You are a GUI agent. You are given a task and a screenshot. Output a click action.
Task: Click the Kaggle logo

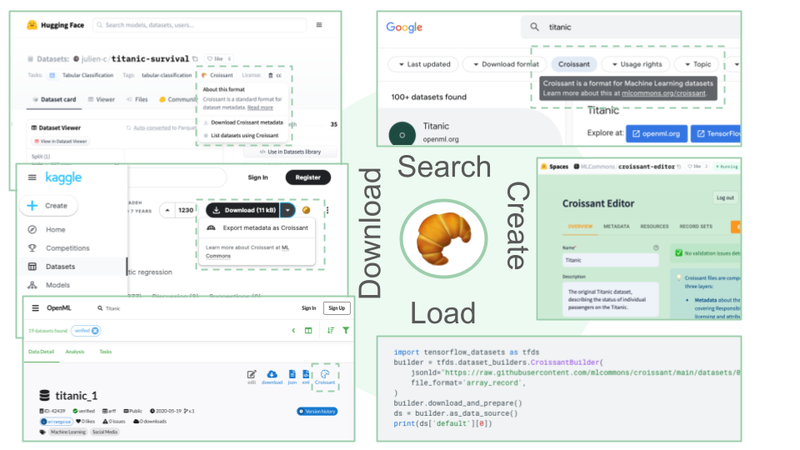click(x=63, y=178)
